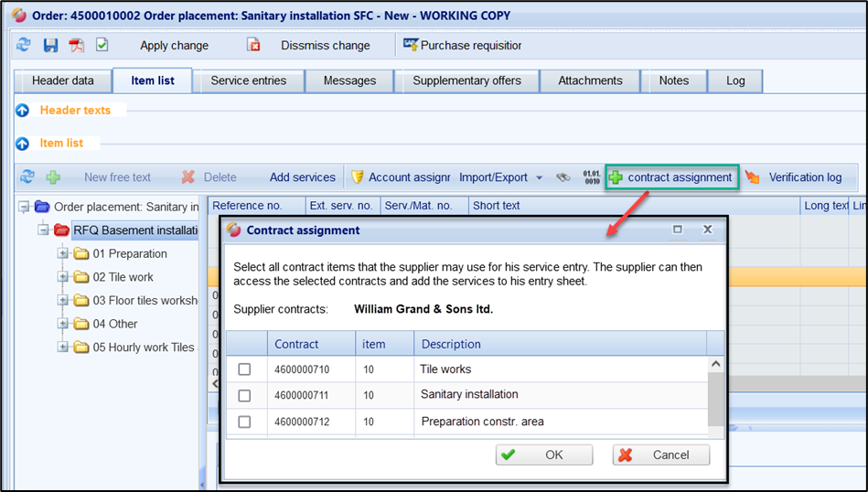Click the contract assignment green plus icon
The image size is (868, 492).
[x=616, y=177]
